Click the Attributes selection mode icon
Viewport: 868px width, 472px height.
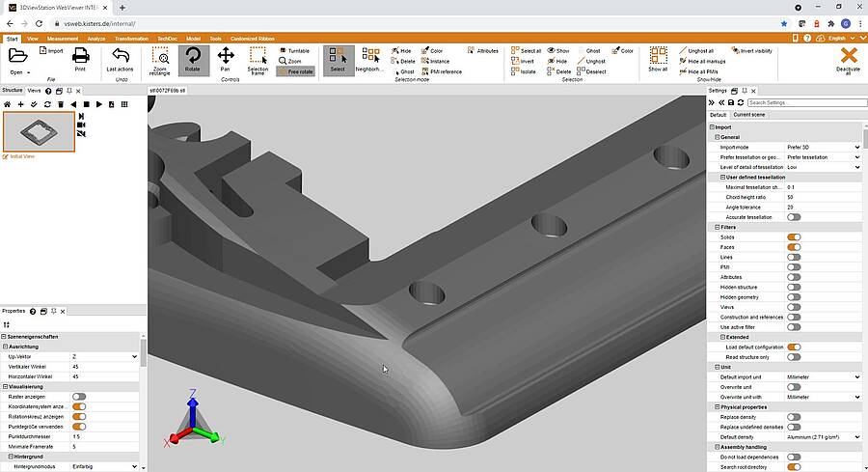483,50
